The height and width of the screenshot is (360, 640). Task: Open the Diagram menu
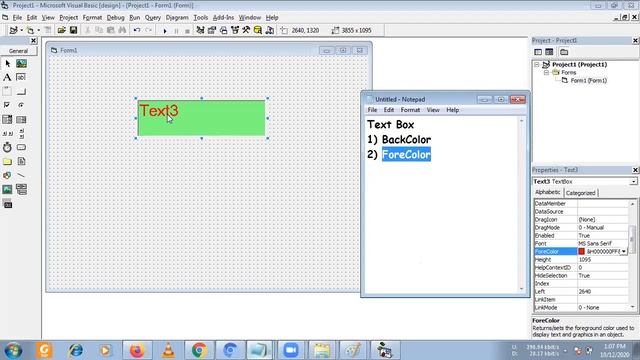[x=177, y=18]
